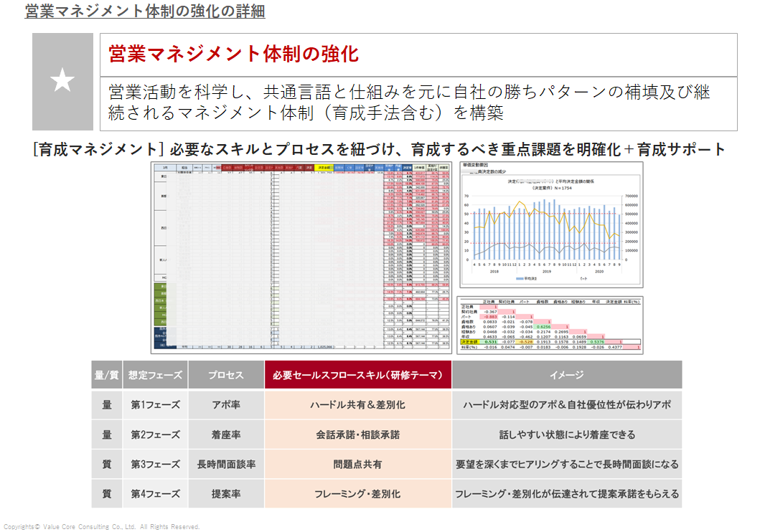The height and width of the screenshot is (532, 765).
Task: Select the アポ率 process cell
Action: pos(226,405)
